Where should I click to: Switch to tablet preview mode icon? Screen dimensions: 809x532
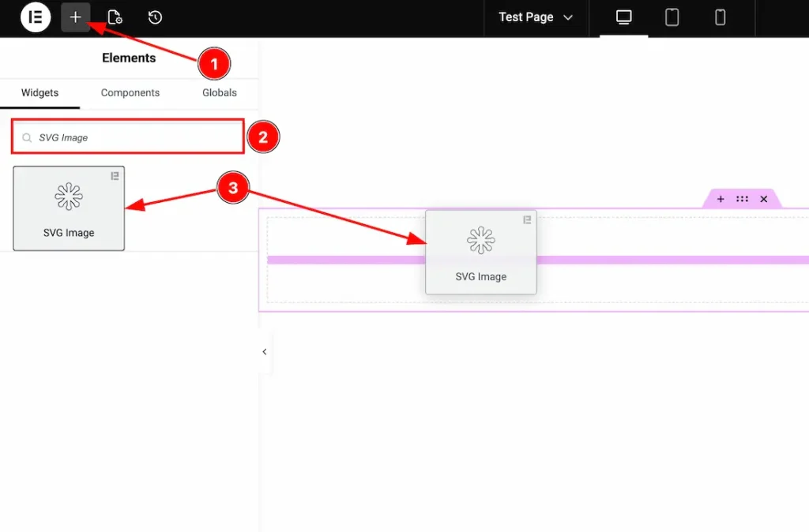pos(671,17)
